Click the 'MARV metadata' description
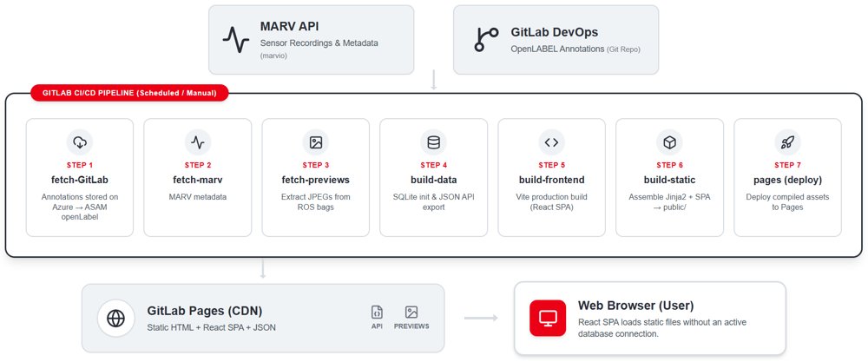868x362 pixels. tap(198, 197)
